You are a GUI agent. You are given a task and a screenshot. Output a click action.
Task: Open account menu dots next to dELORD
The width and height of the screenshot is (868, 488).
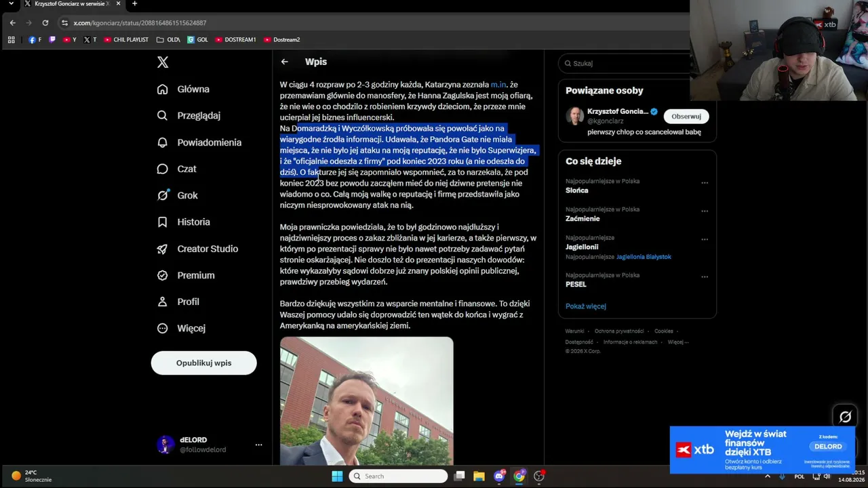pyautogui.click(x=258, y=445)
